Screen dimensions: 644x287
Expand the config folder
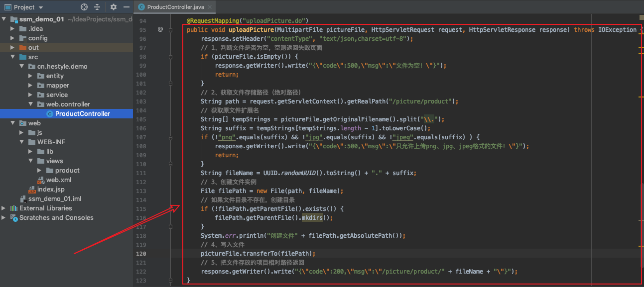click(x=13, y=38)
